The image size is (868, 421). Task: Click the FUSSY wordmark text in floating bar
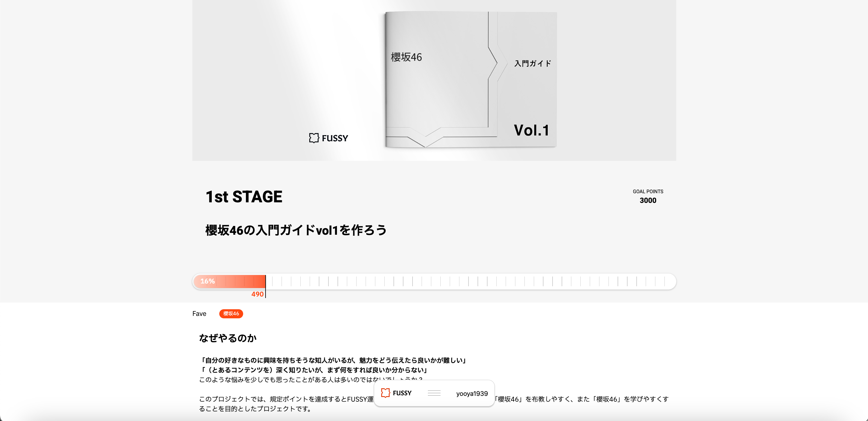point(402,393)
